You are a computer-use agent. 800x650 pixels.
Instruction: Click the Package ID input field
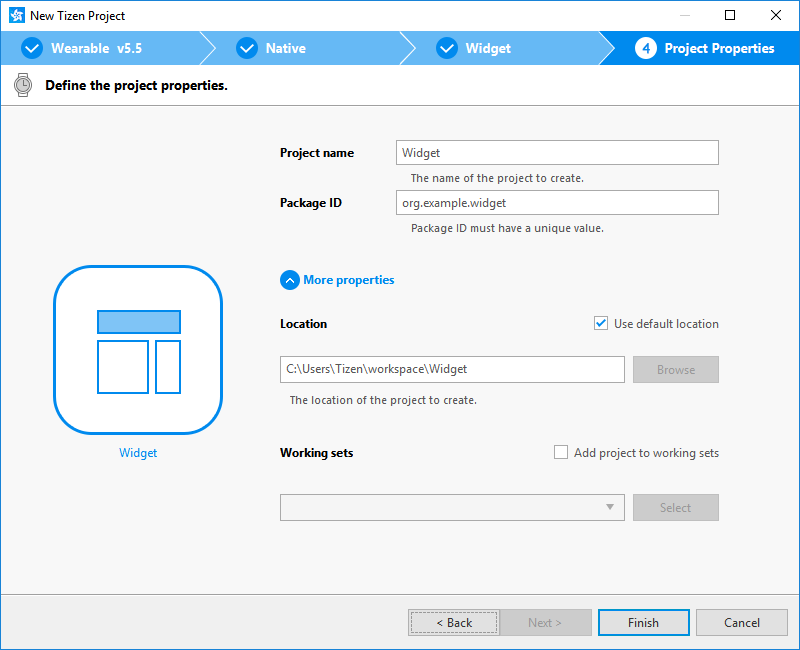pyautogui.click(x=557, y=202)
